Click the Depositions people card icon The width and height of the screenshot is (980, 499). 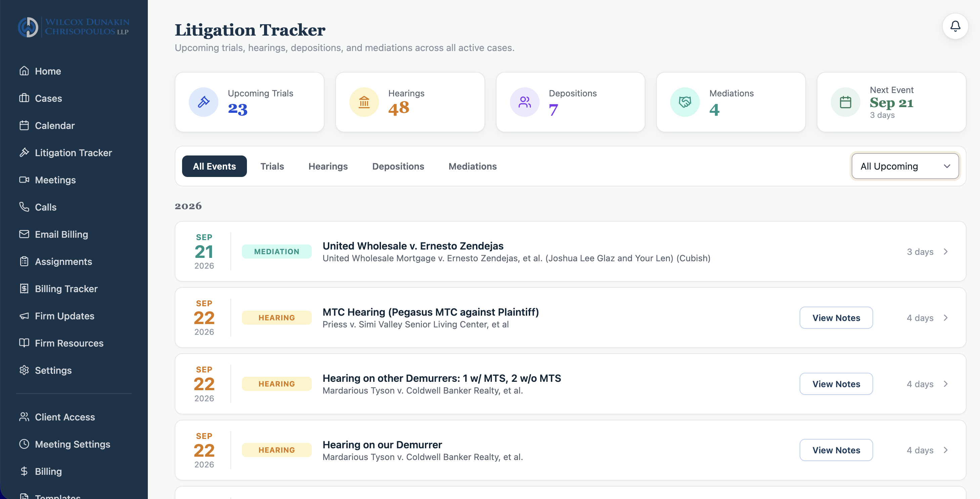point(525,102)
